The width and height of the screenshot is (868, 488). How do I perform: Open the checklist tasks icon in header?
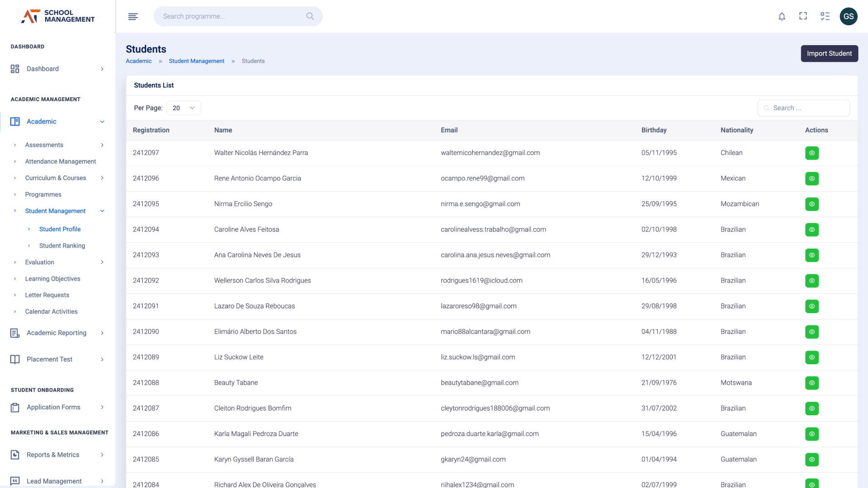825,16
